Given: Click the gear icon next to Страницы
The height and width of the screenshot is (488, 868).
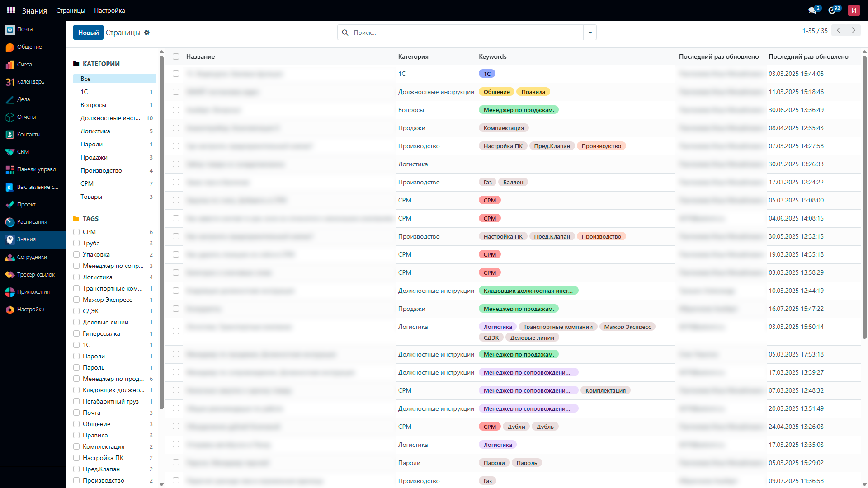Looking at the screenshot, I should [x=146, y=33].
